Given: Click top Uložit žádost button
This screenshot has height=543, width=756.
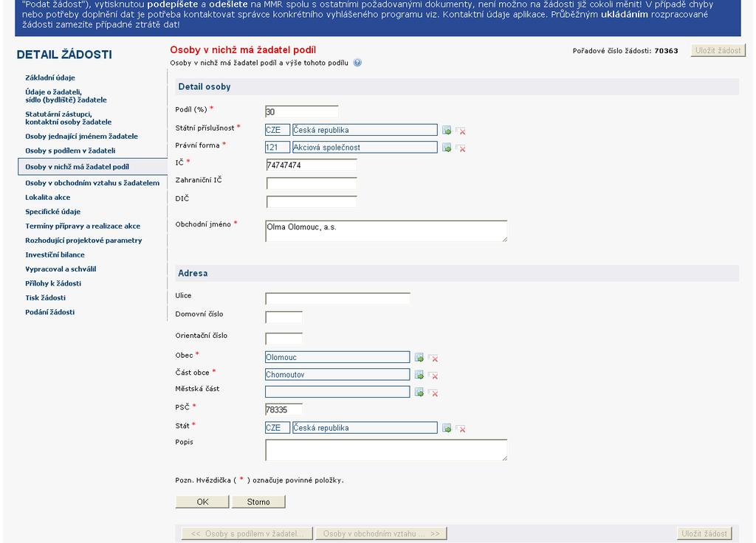Looking at the screenshot, I should (x=718, y=51).
